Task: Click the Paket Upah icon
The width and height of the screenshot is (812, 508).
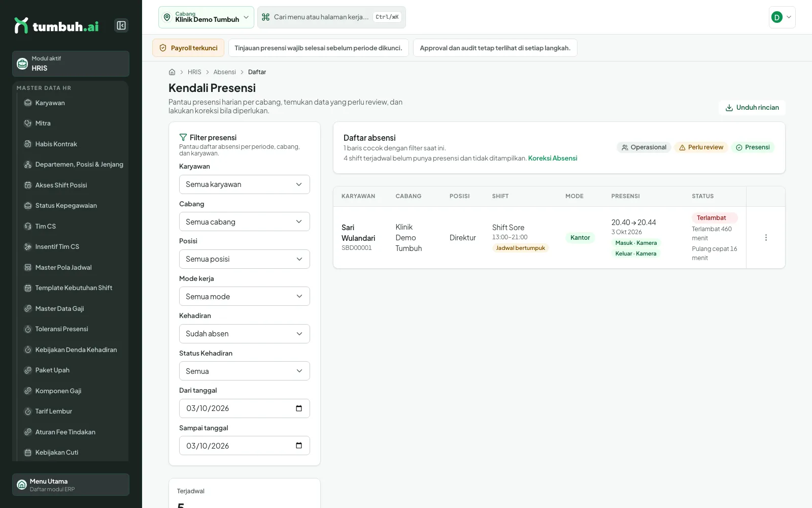Action: click(28, 370)
